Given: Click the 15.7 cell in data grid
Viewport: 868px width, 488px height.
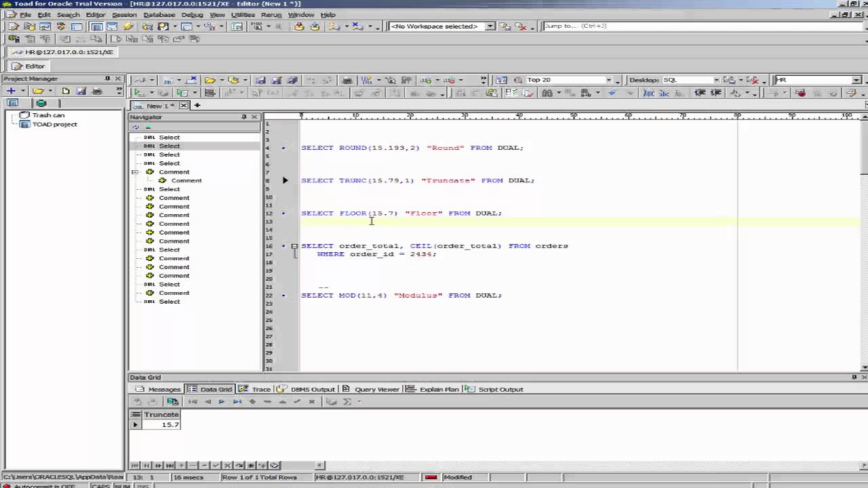Looking at the screenshot, I should 161,425.
